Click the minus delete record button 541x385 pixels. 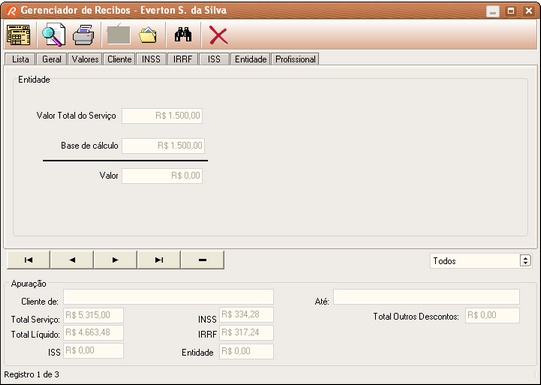(x=203, y=260)
